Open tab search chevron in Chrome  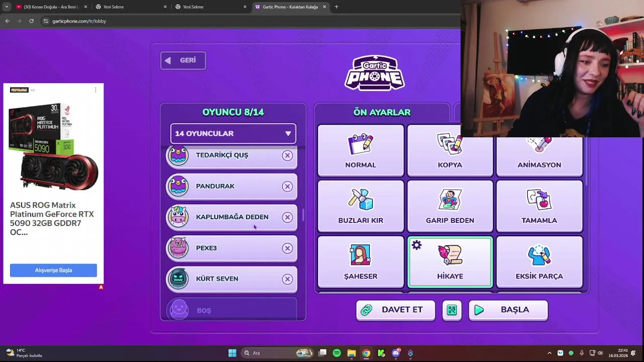6,7
